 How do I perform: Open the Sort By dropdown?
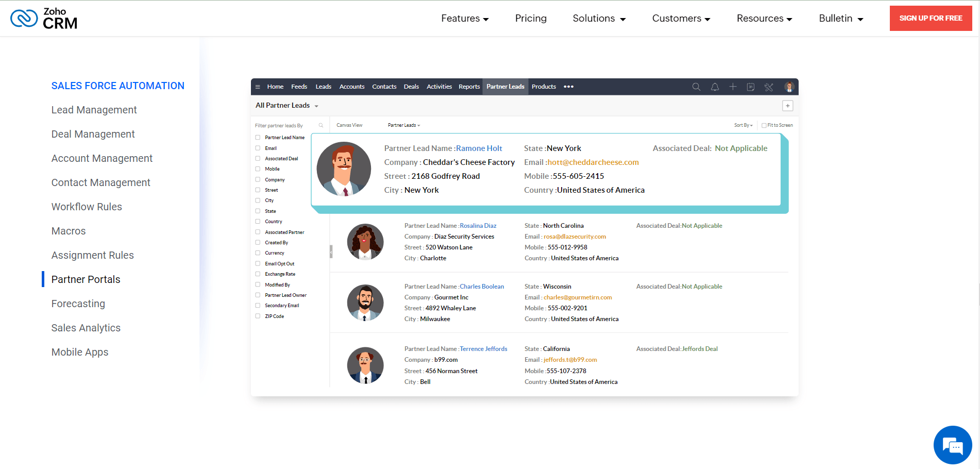tap(743, 125)
